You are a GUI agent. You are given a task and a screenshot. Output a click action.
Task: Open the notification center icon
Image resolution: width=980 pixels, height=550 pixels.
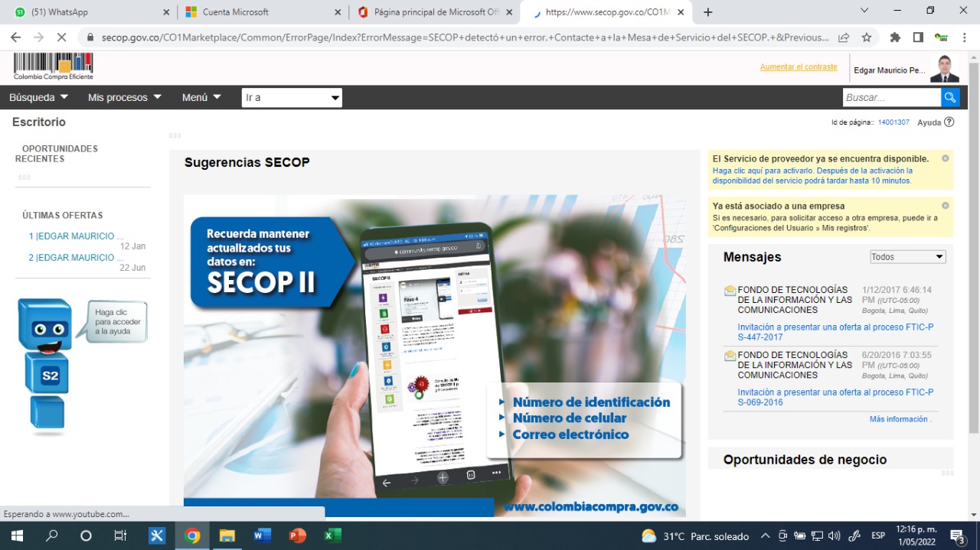(x=958, y=535)
